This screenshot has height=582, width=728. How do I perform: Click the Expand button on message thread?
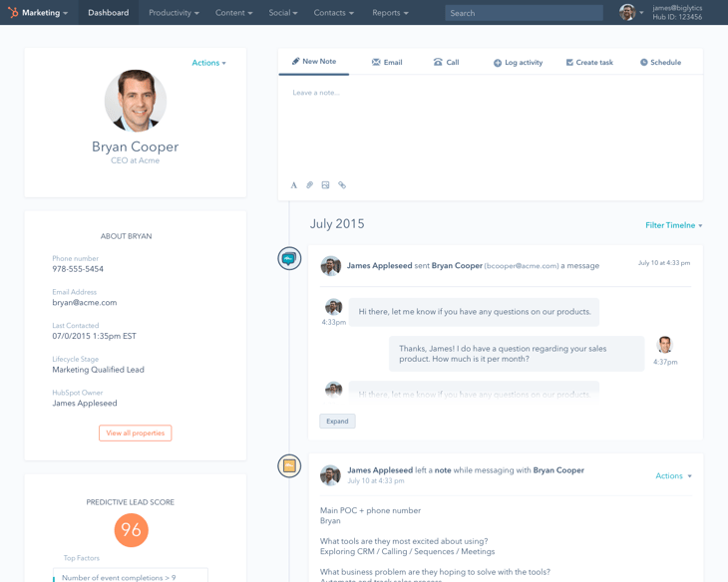[337, 422]
